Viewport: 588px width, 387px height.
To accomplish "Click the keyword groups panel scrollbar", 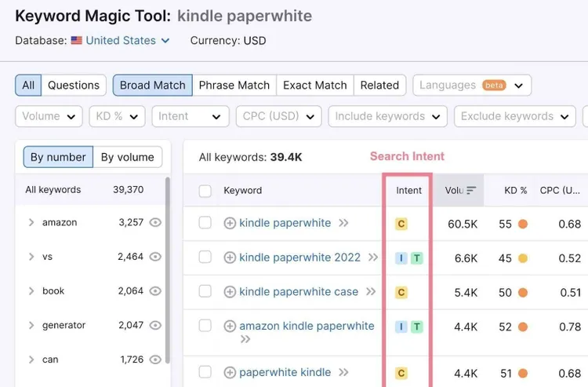I will [x=167, y=270].
